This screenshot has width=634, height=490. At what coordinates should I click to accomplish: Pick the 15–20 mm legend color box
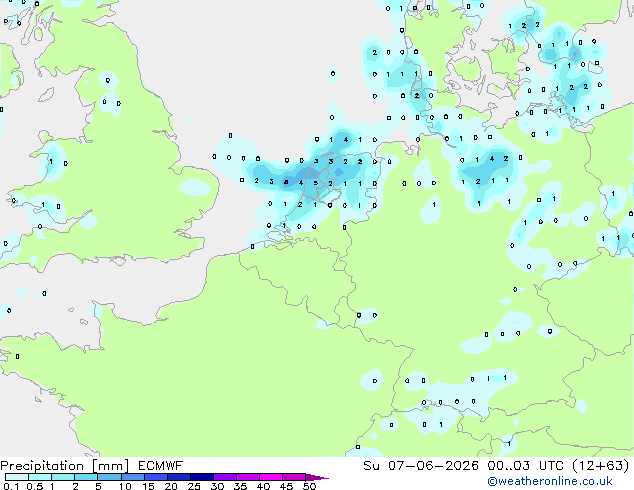[x=155, y=477]
